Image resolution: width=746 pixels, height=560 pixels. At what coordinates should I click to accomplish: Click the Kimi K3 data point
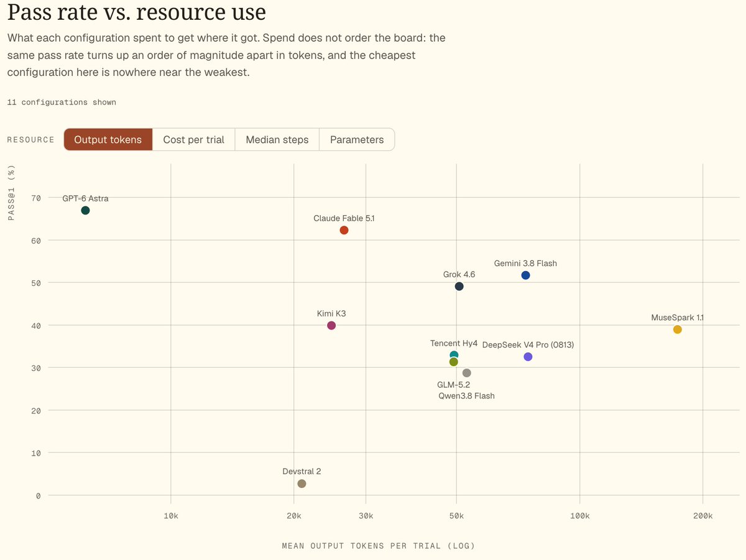[331, 326]
